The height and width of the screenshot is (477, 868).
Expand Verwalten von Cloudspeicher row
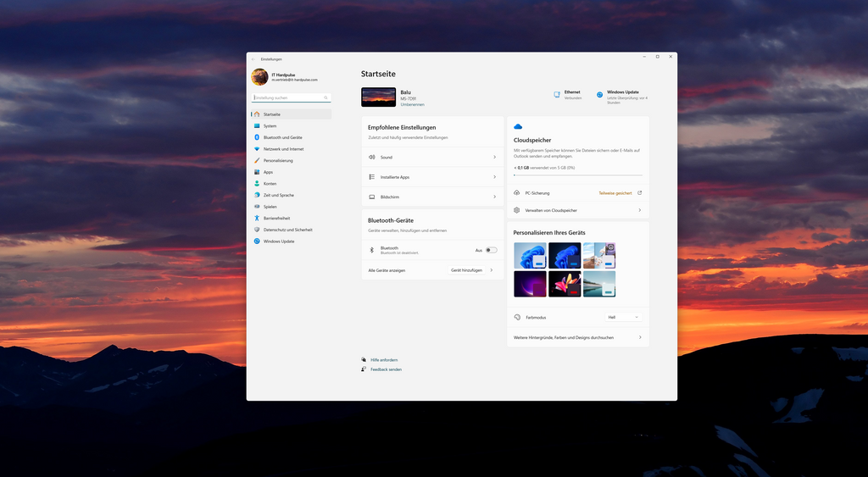coord(577,210)
